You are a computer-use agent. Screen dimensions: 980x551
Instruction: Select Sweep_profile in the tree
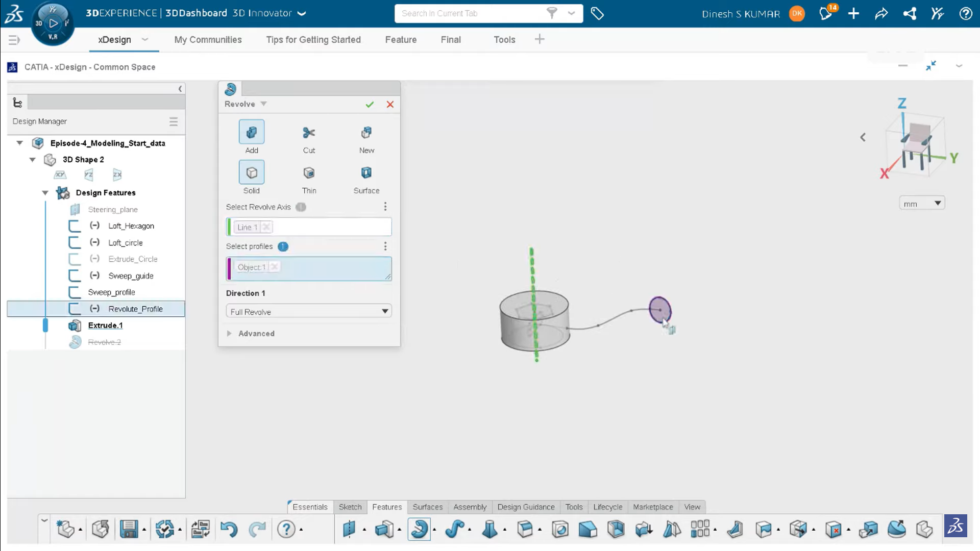pyautogui.click(x=111, y=292)
